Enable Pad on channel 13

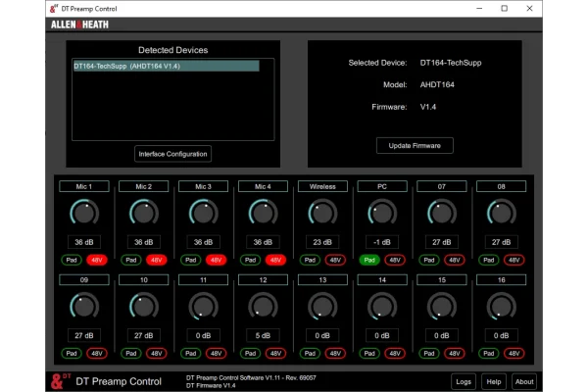pyautogui.click(x=310, y=354)
